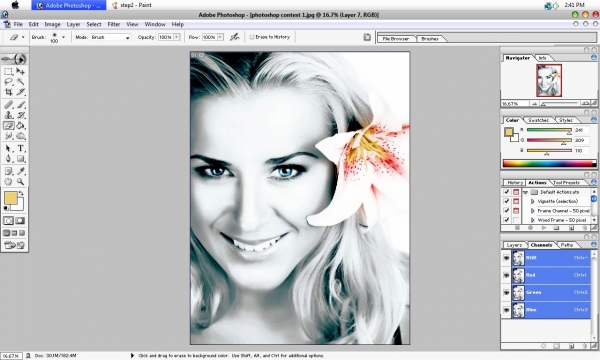The height and width of the screenshot is (360, 600).
Task: Reset to default black and white colors
Action: pos(6,208)
